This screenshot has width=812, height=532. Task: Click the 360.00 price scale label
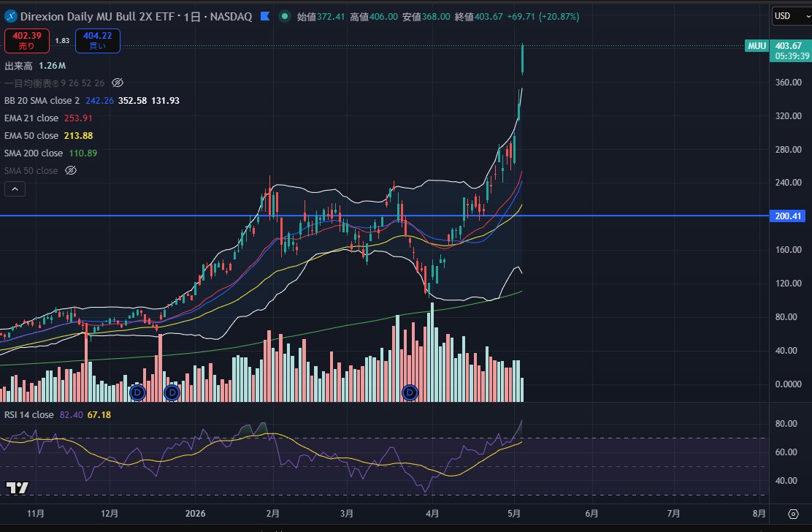788,83
